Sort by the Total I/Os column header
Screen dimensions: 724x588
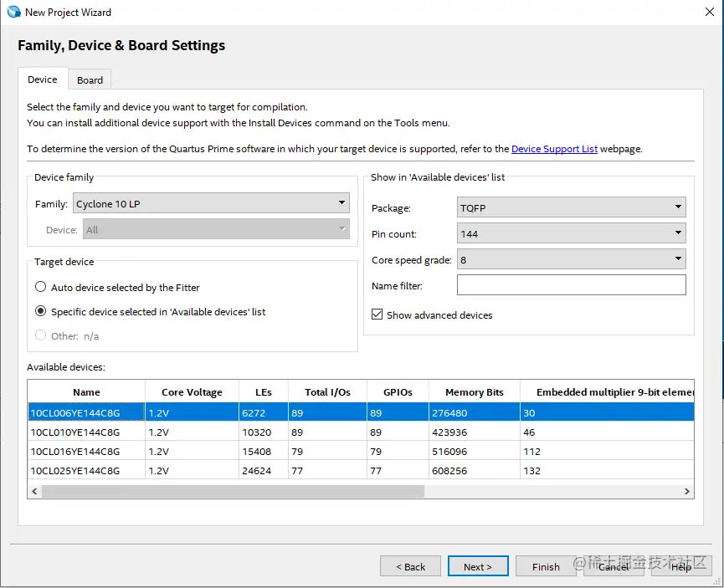327,391
